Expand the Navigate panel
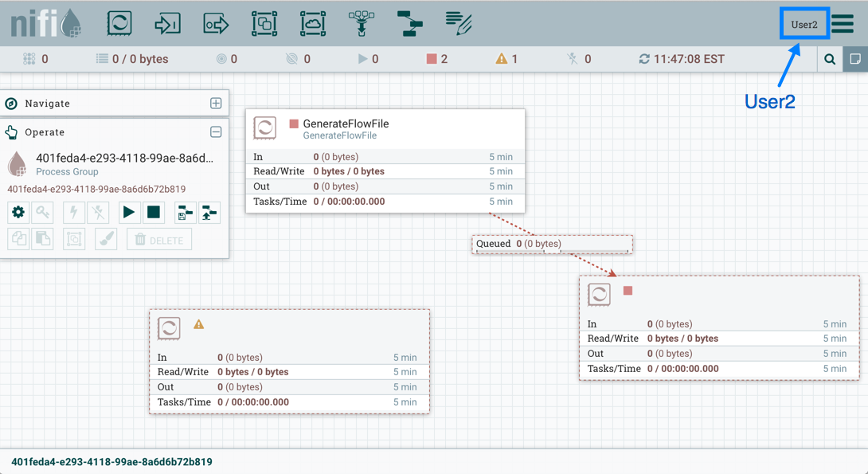868x474 pixels. [x=216, y=104]
